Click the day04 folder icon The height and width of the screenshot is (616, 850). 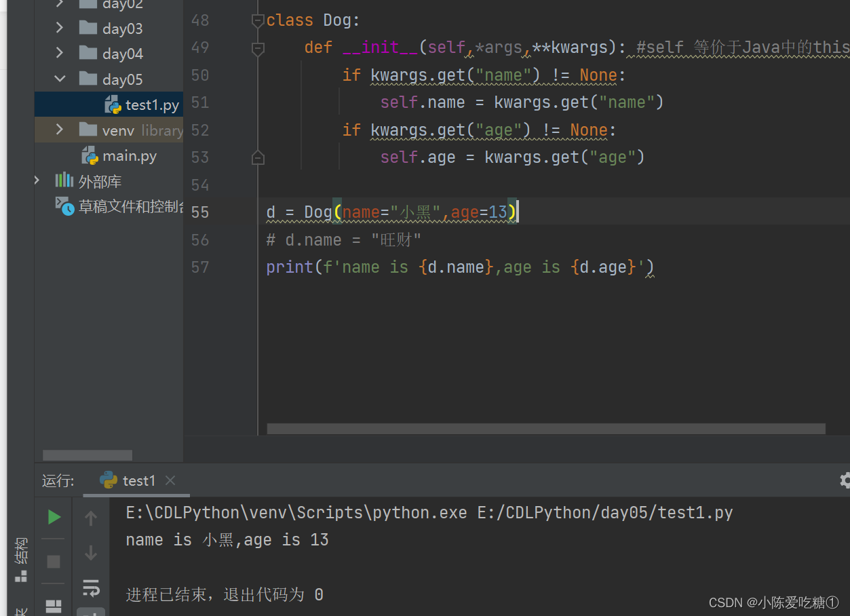tap(88, 53)
